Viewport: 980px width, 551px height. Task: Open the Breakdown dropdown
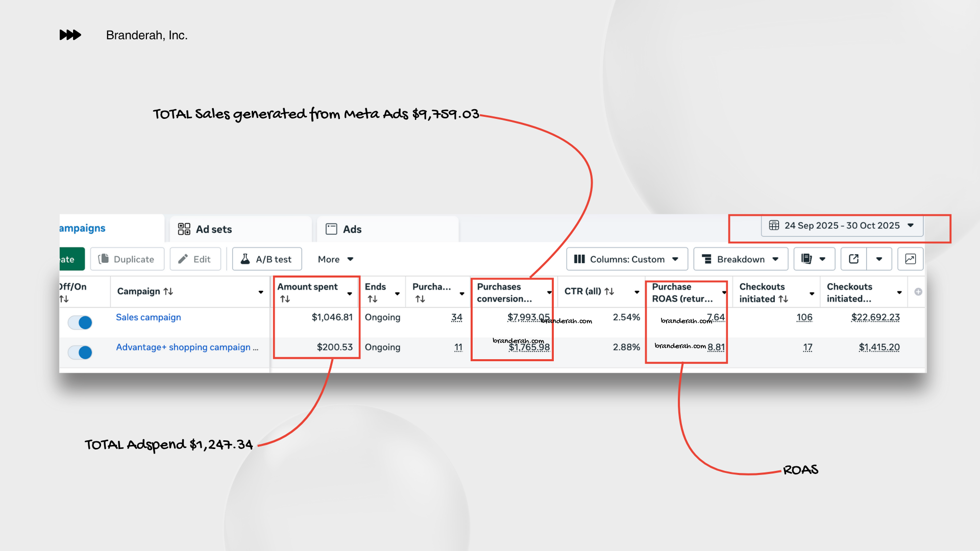click(741, 259)
